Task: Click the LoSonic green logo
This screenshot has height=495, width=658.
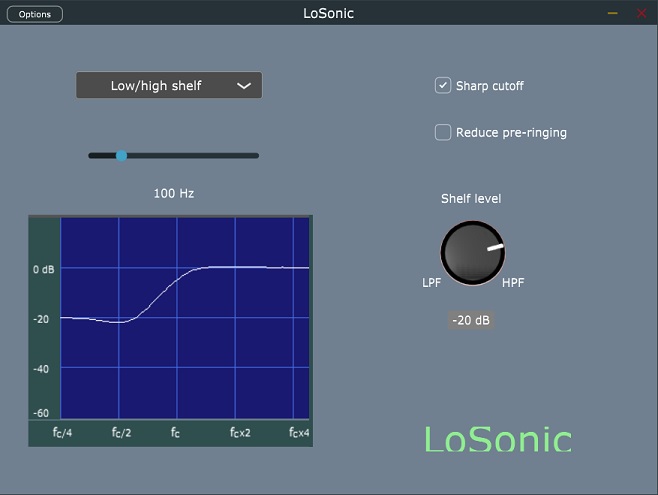Action: (497, 439)
